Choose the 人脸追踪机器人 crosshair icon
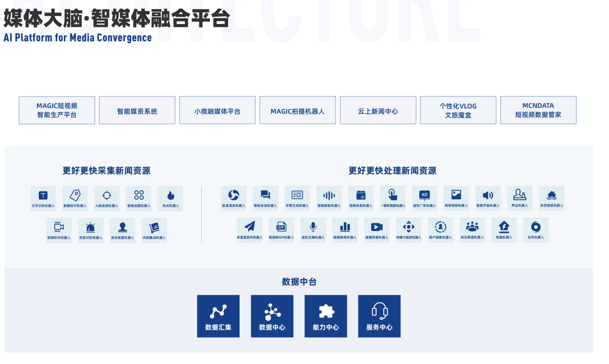Viewport: 609px width, 364px height. tap(107, 195)
